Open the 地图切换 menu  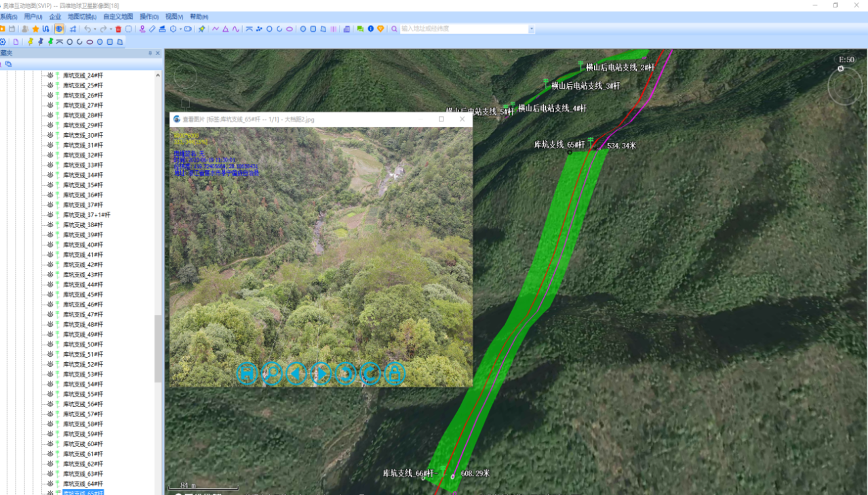(x=82, y=16)
